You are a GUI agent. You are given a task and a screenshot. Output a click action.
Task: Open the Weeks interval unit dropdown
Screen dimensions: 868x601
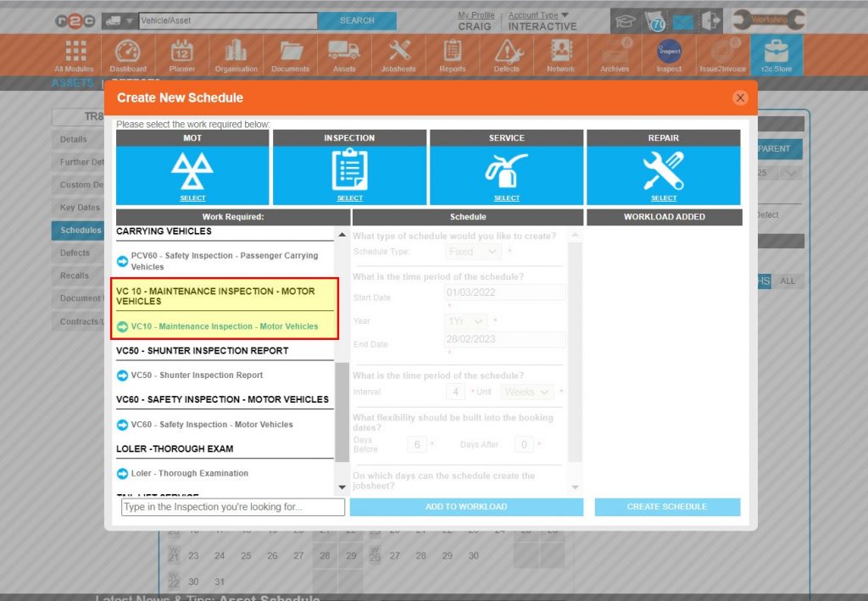[526, 392]
